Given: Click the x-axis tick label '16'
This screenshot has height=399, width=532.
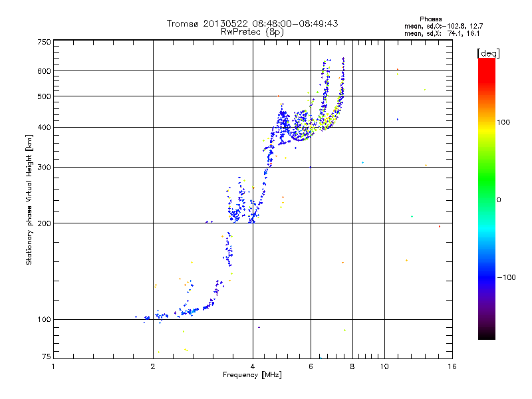Looking at the screenshot, I should [452, 366].
